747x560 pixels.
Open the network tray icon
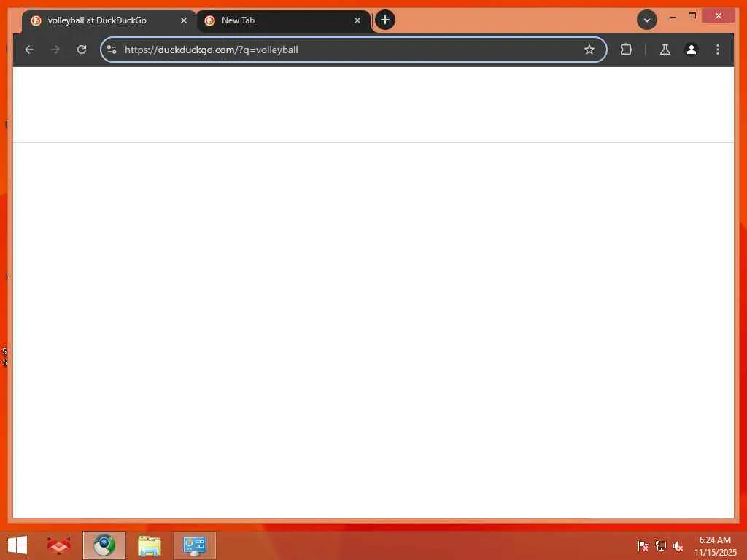(661, 545)
